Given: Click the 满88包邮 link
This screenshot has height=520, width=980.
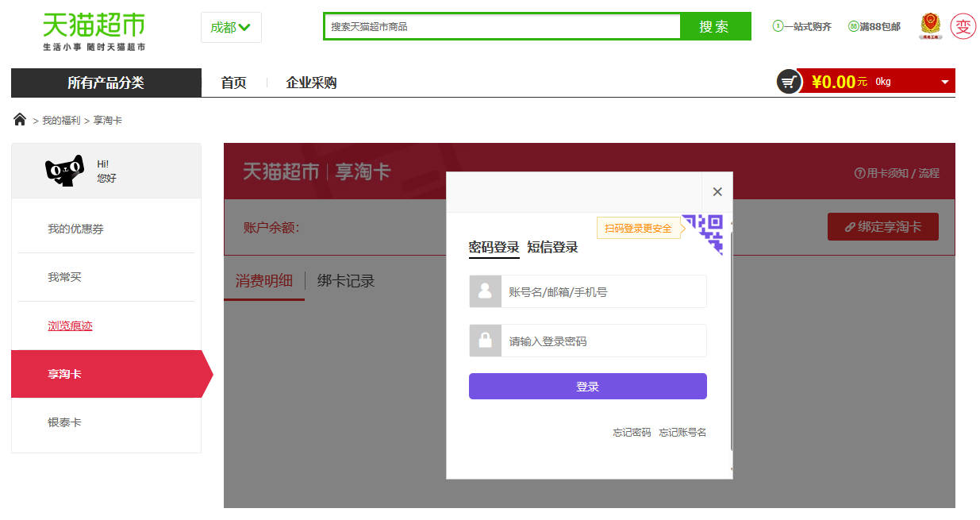Looking at the screenshot, I should pyautogui.click(x=874, y=26).
